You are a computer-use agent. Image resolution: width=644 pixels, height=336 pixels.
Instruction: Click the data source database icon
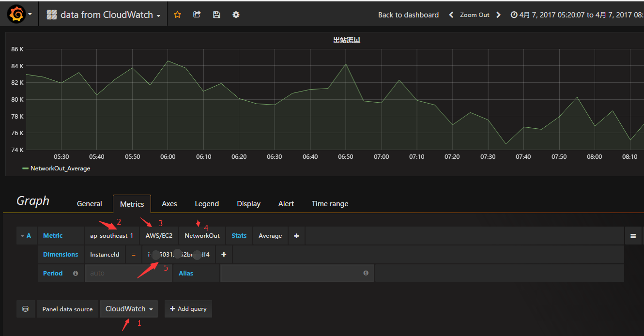click(26, 309)
